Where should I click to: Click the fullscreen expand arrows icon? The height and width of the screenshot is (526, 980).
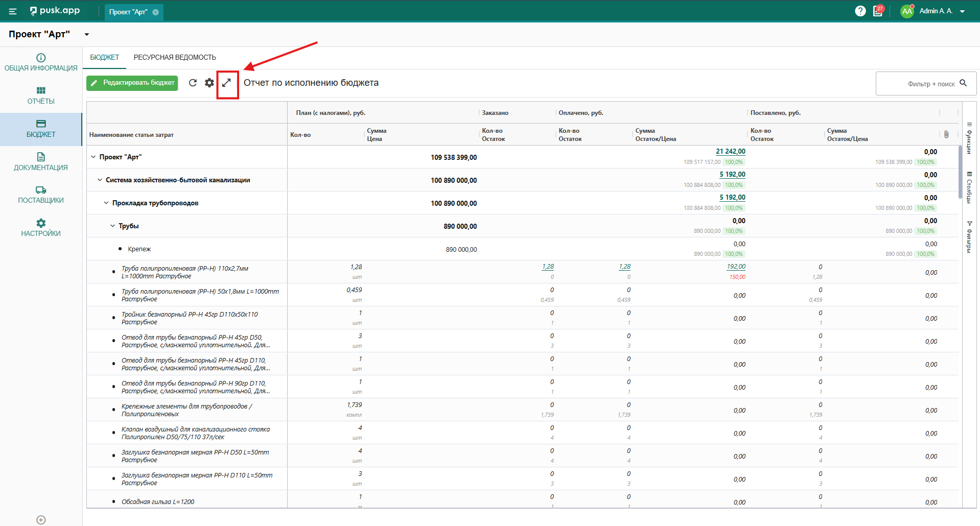click(x=227, y=83)
